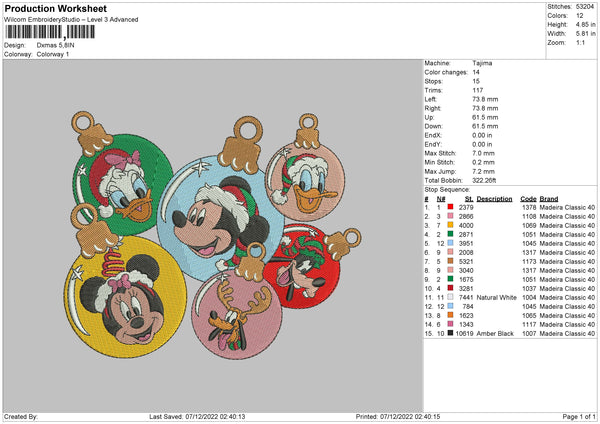Click the 'Color changes:' label
This screenshot has width=600, height=424.
point(446,72)
